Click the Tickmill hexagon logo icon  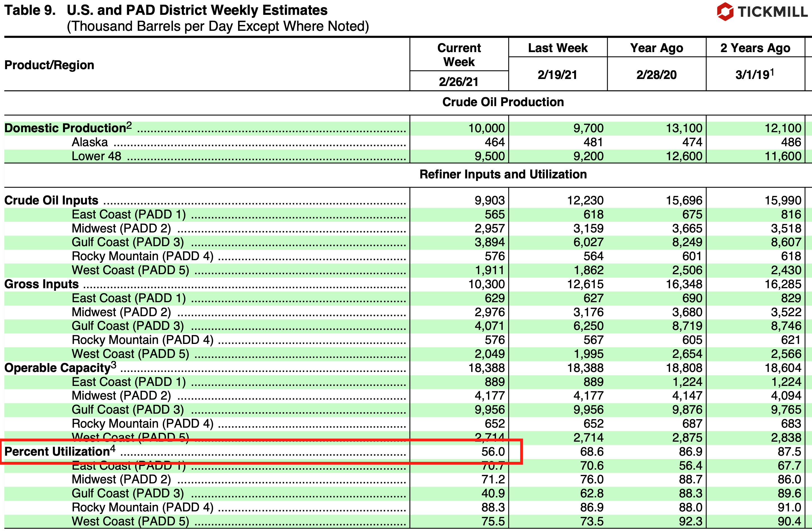tap(725, 11)
